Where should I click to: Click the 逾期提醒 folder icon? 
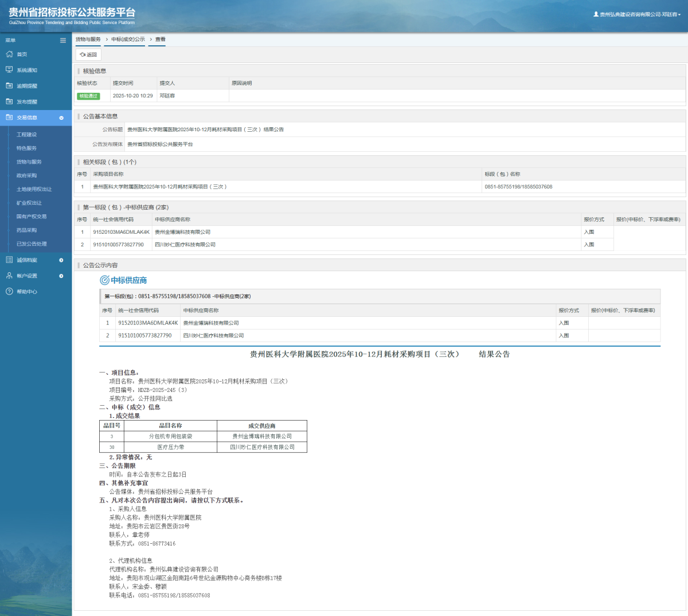[9, 86]
